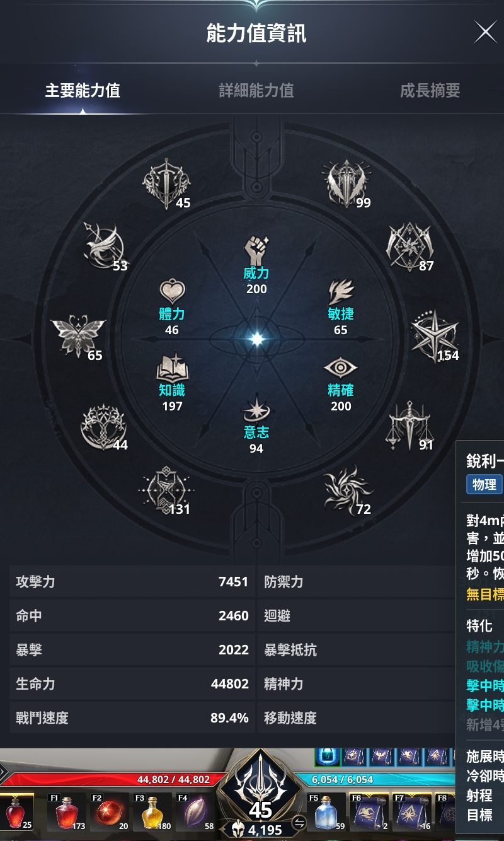Select the 體力 heart icon
Image resolution: width=504 pixels, height=841 pixels.
coord(172,291)
